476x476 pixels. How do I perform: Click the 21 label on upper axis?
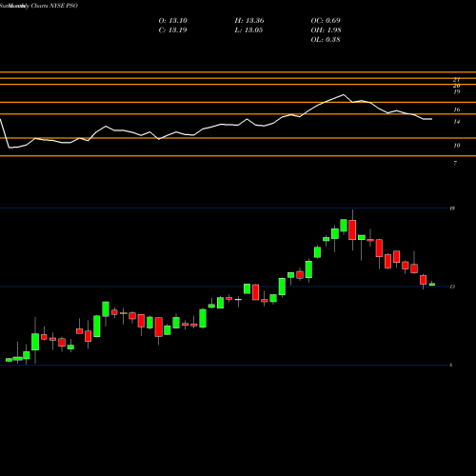click(457, 80)
